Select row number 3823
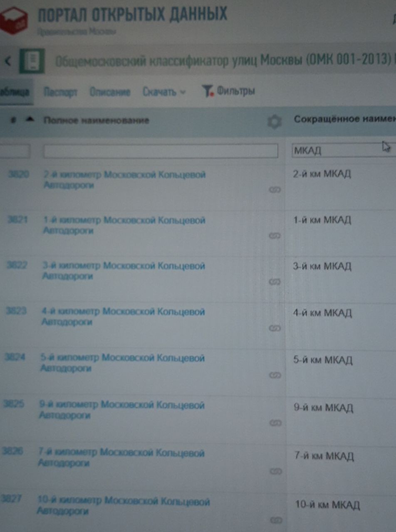This screenshot has height=532, width=396. click(x=15, y=311)
